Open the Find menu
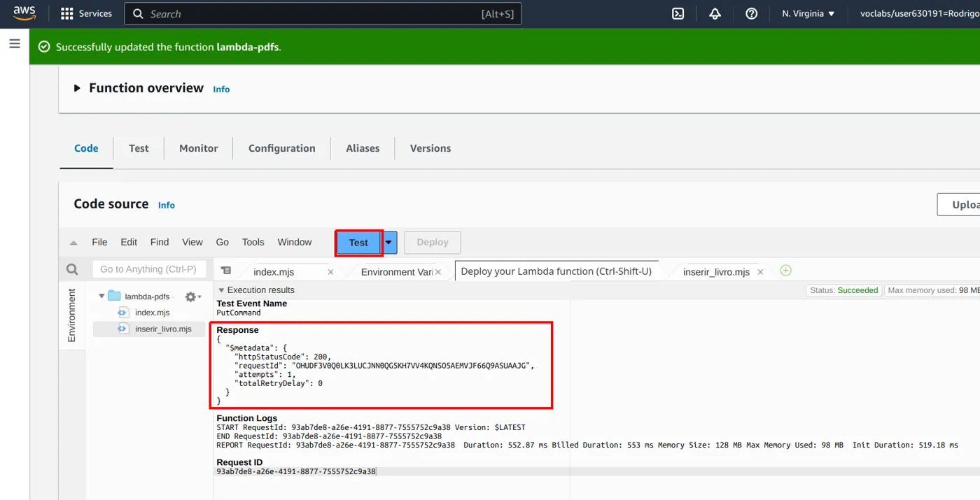Image resolution: width=980 pixels, height=500 pixels. point(160,242)
